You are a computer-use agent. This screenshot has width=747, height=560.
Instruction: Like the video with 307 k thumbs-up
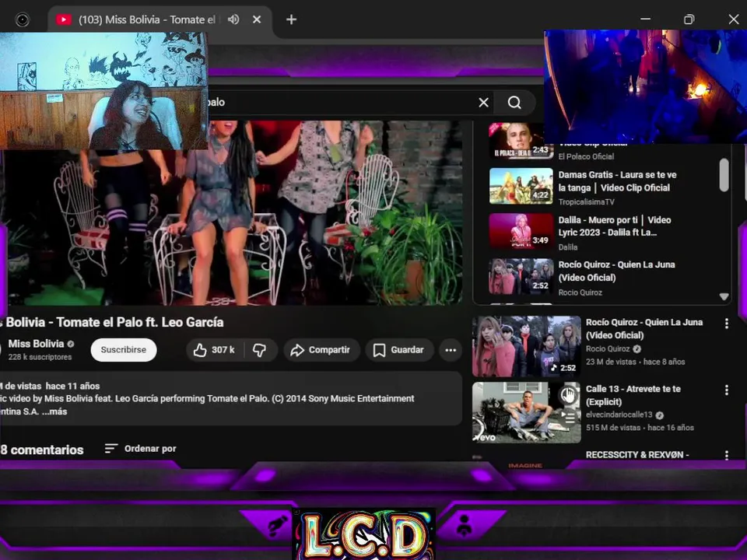pos(215,350)
